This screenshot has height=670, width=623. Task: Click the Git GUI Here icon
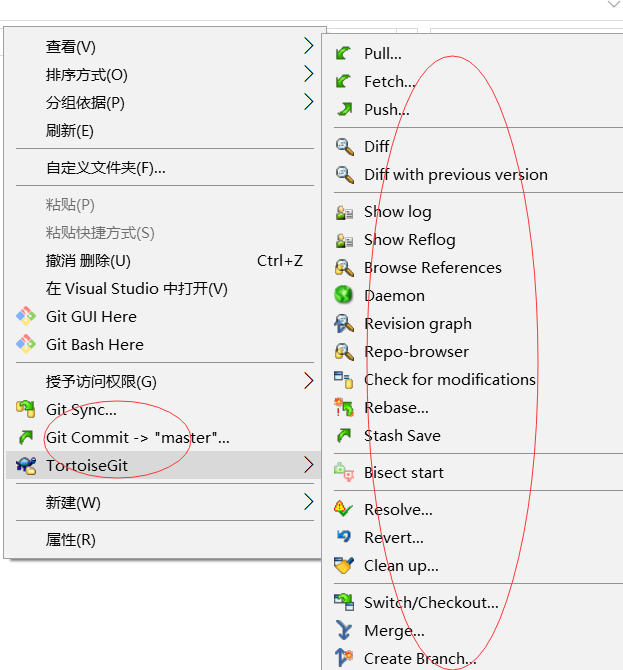coord(26,317)
